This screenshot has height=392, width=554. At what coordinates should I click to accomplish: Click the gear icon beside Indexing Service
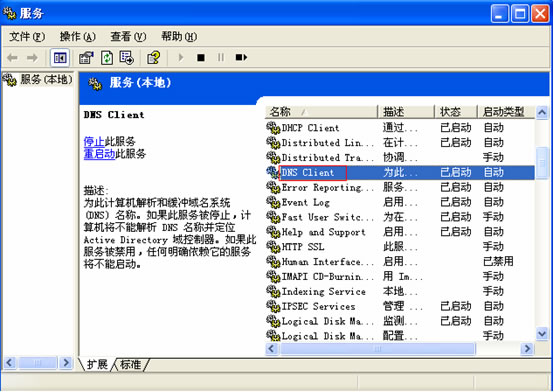(273, 292)
